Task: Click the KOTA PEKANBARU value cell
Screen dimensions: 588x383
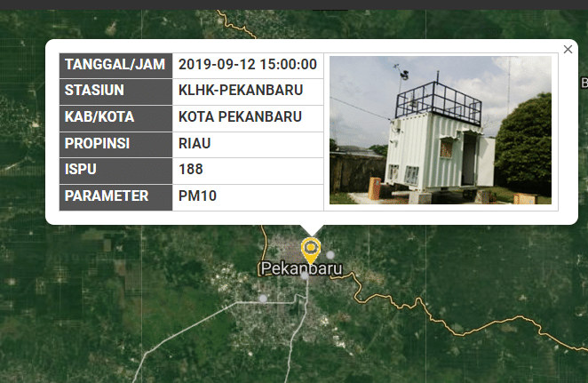Action: pyautogui.click(x=240, y=117)
